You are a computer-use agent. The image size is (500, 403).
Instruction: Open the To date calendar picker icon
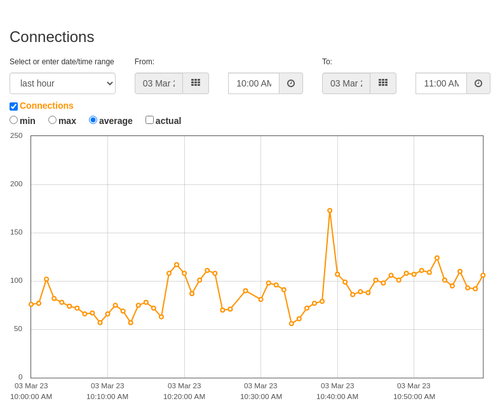[383, 83]
